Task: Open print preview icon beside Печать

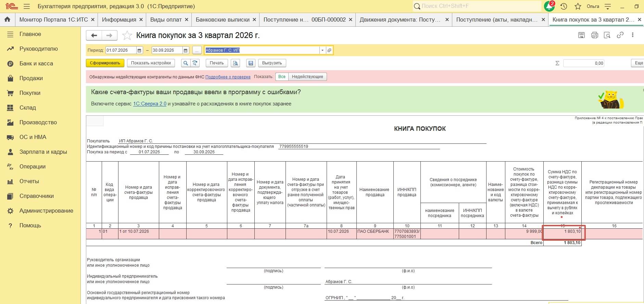Action: click(x=235, y=63)
